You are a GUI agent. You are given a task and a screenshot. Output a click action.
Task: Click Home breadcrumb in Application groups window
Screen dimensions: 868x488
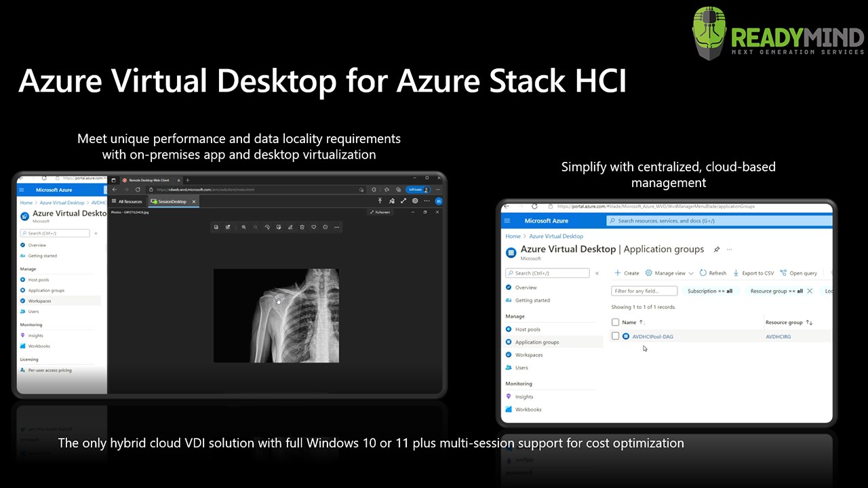[513, 237]
